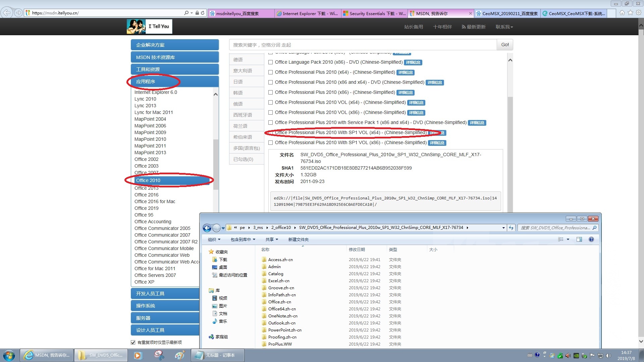Click the IE home icon
644x362 pixels.
tap(622, 13)
